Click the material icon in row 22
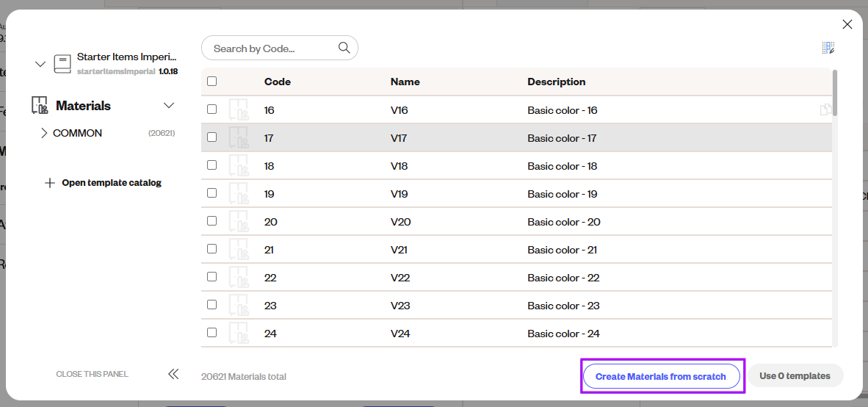 [x=239, y=277]
